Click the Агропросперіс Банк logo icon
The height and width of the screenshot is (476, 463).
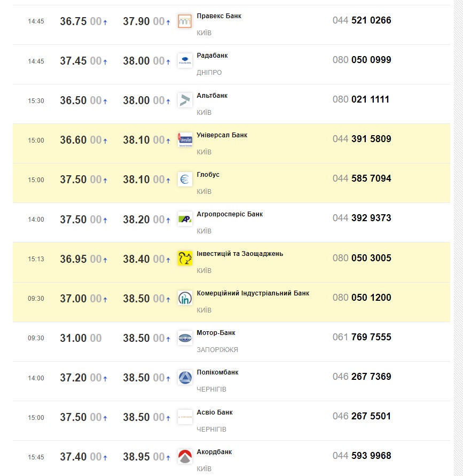click(185, 219)
